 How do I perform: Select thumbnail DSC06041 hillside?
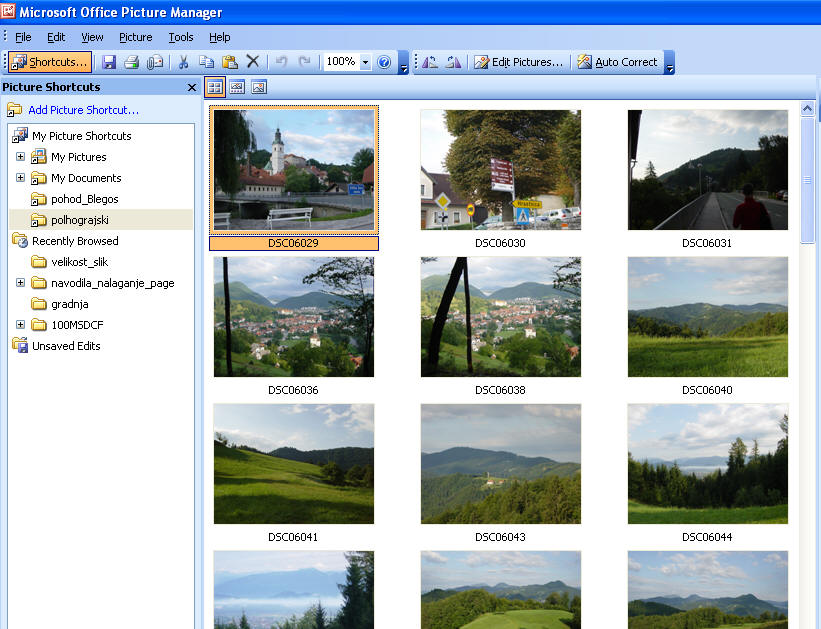pos(294,464)
